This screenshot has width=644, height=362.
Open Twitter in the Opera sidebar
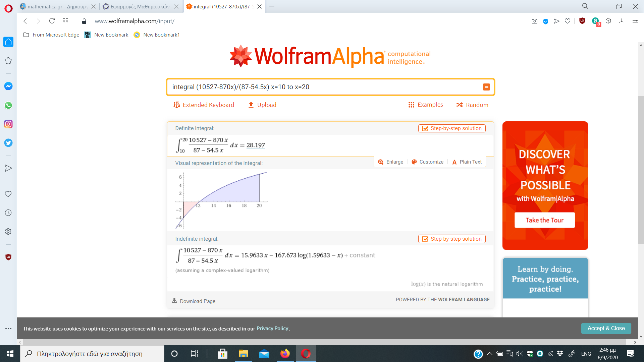pos(8,143)
